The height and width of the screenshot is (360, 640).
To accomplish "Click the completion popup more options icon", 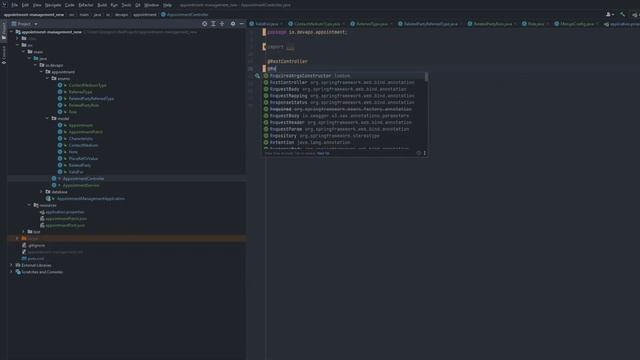I will point(424,153).
